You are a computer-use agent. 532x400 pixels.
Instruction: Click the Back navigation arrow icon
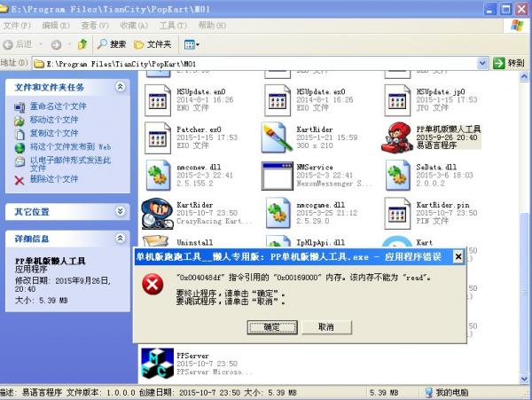[x=8, y=44]
